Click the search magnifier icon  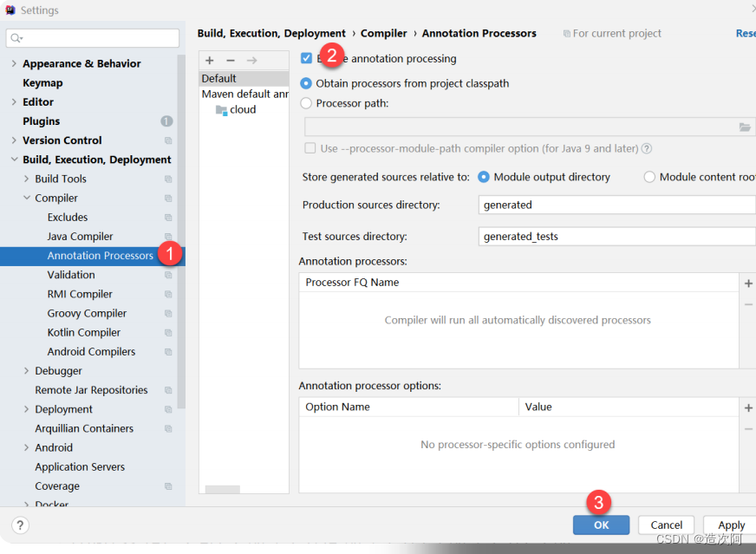pyautogui.click(x=16, y=37)
